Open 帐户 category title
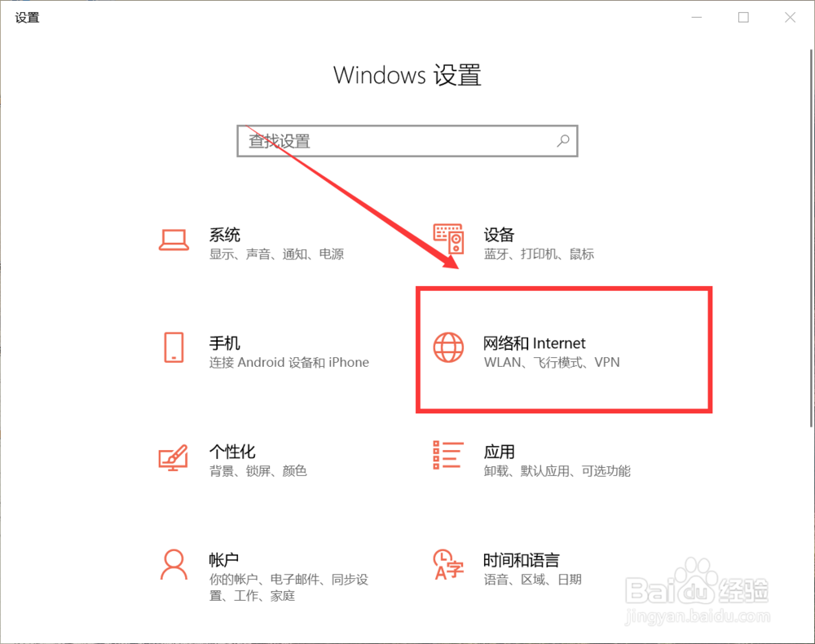 tap(224, 560)
